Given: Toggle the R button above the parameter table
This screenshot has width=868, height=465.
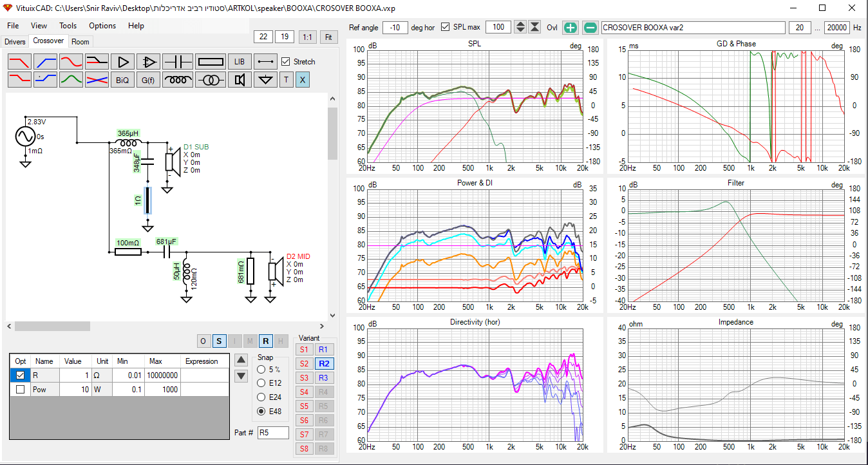Looking at the screenshot, I should tap(265, 341).
